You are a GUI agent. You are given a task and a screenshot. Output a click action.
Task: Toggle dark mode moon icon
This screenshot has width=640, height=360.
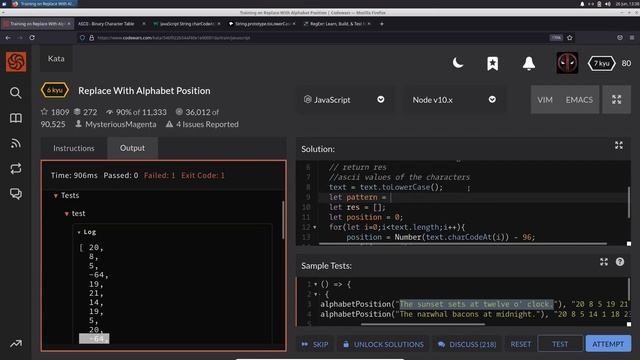coord(458,63)
